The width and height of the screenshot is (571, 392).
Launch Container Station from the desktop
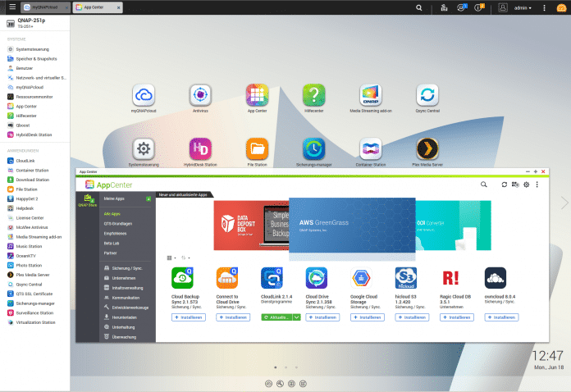point(370,148)
